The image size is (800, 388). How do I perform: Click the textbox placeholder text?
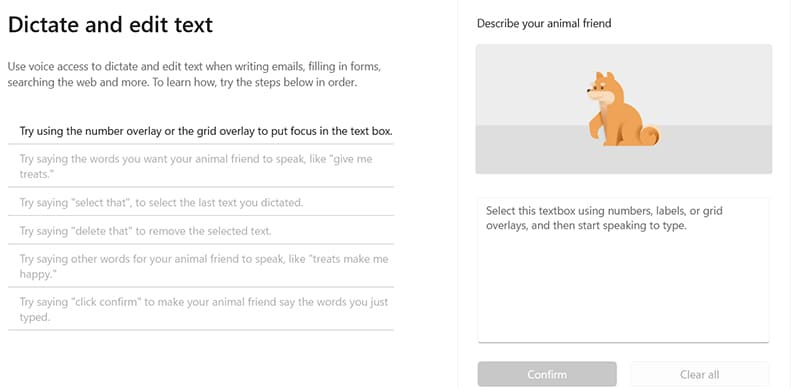[x=604, y=218]
